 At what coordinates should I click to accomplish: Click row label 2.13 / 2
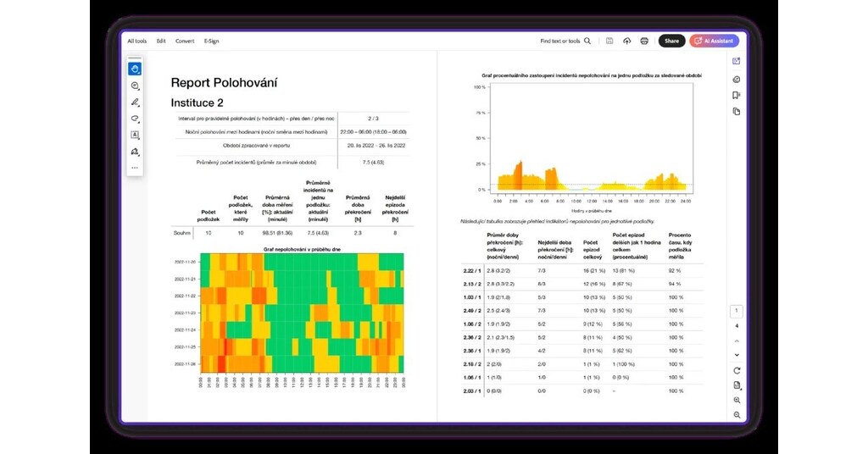click(x=472, y=285)
